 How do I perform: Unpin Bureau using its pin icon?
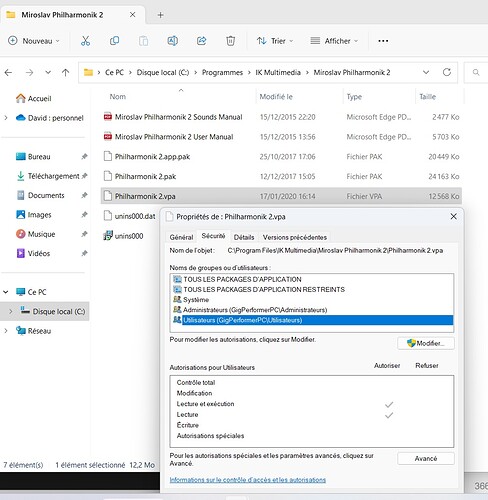pos(84,156)
